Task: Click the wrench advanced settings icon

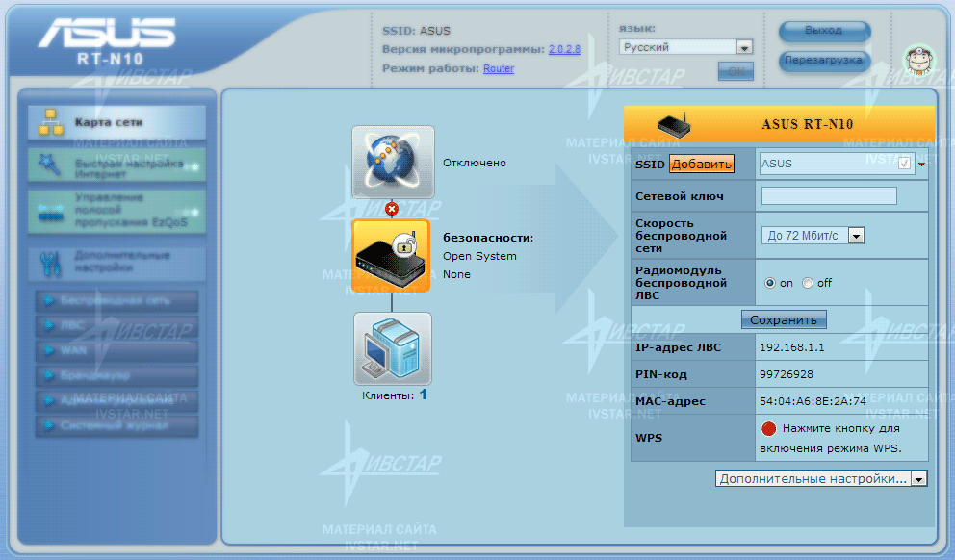Action: pos(51,263)
